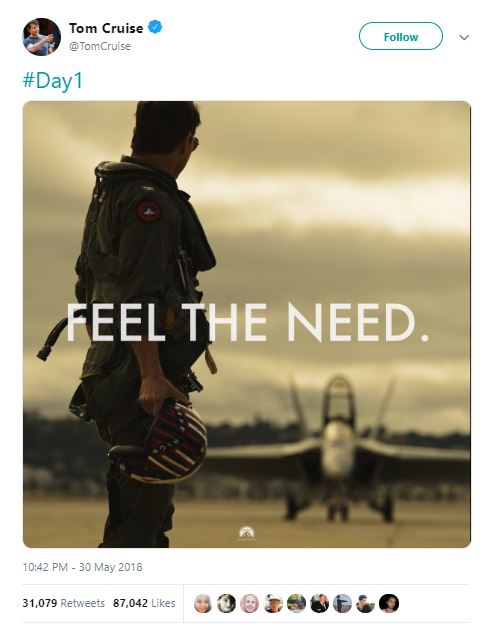491x624 pixels.
Task: View the 87,042 Likes list
Action: coord(144,603)
